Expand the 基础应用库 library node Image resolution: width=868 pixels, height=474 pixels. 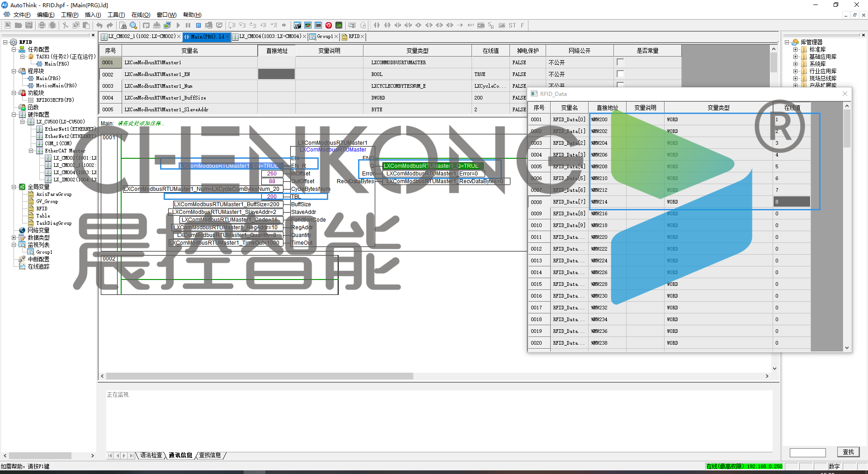click(796, 57)
